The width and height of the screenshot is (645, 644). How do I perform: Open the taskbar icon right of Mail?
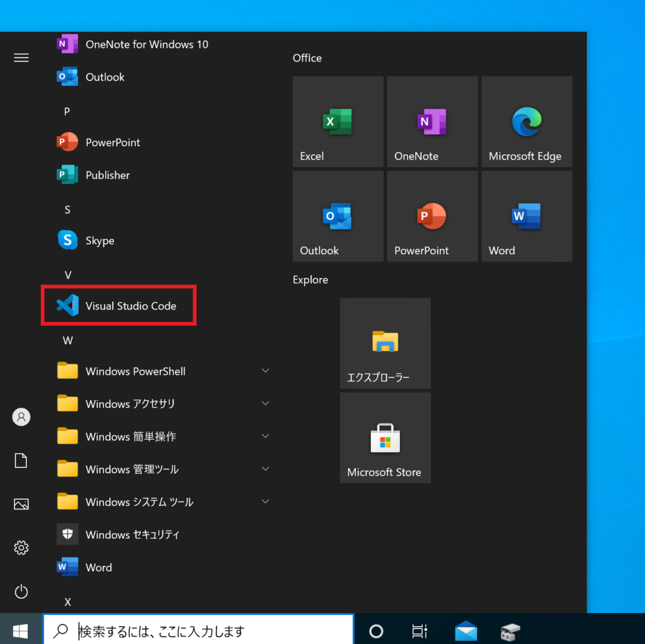click(510, 631)
